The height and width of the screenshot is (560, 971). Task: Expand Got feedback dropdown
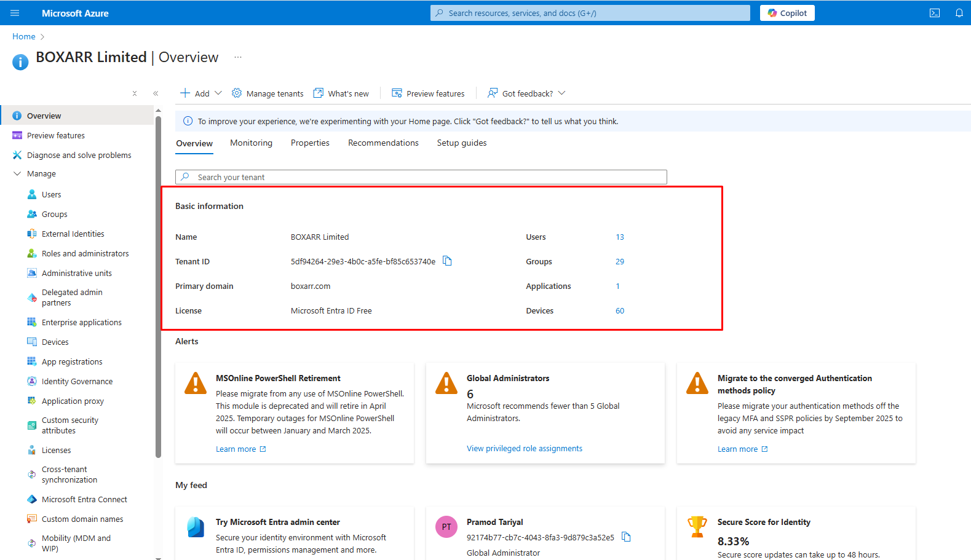526,93
